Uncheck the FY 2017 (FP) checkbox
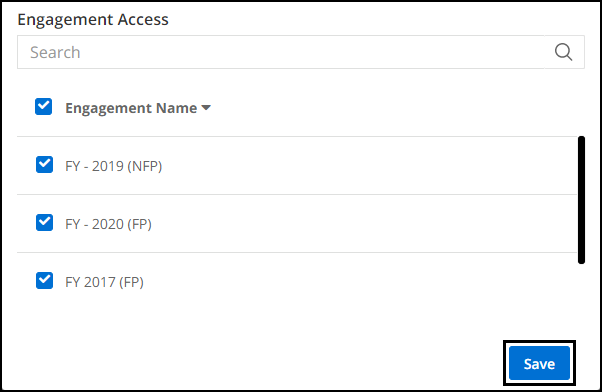Viewport: 602px width, 392px height. [x=45, y=280]
